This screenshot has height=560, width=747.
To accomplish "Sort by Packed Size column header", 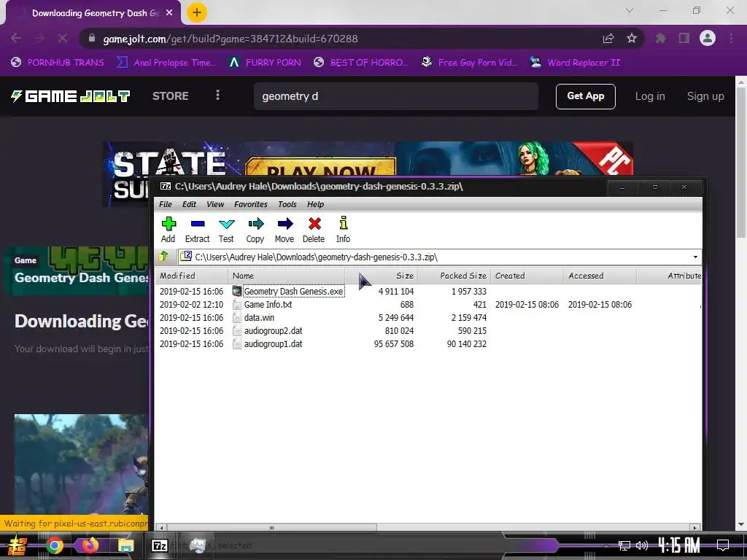I will click(x=454, y=276).
